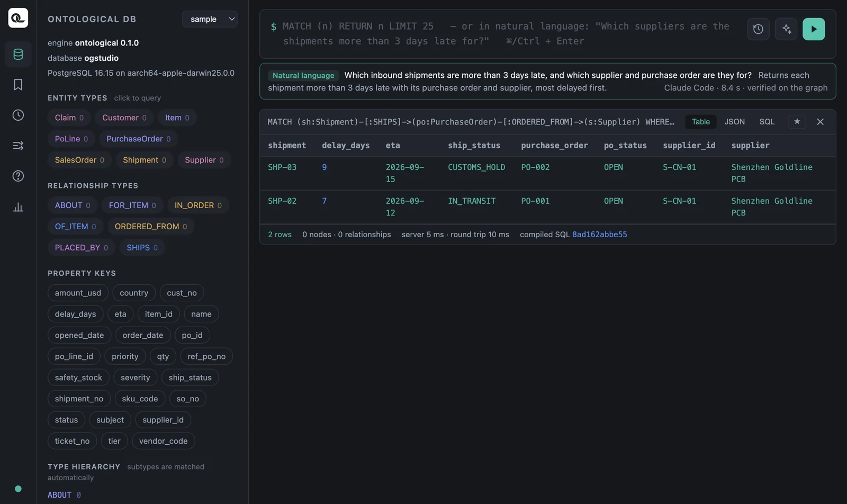The image size is (847, 504).
Task: Click the ORDERED_FROM relationship chip
Action: [151, 227]
